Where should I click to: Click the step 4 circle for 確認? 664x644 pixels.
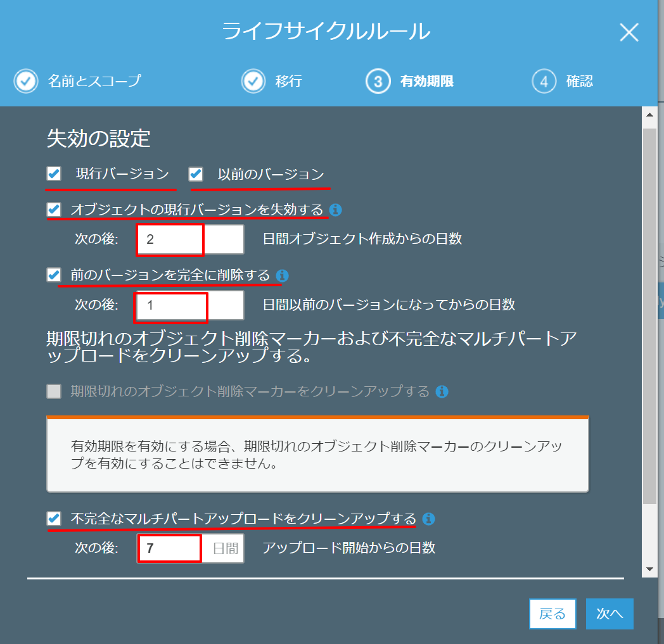[x=544, y=81]
